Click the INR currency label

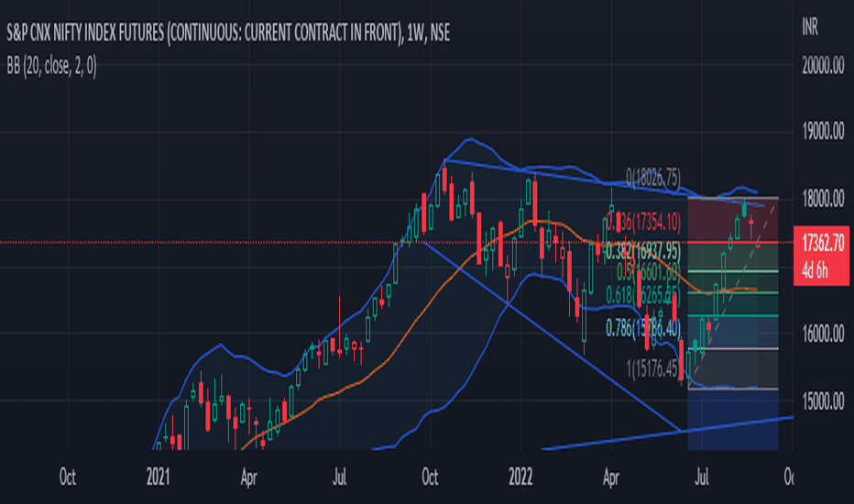click(x=810, y=27)
